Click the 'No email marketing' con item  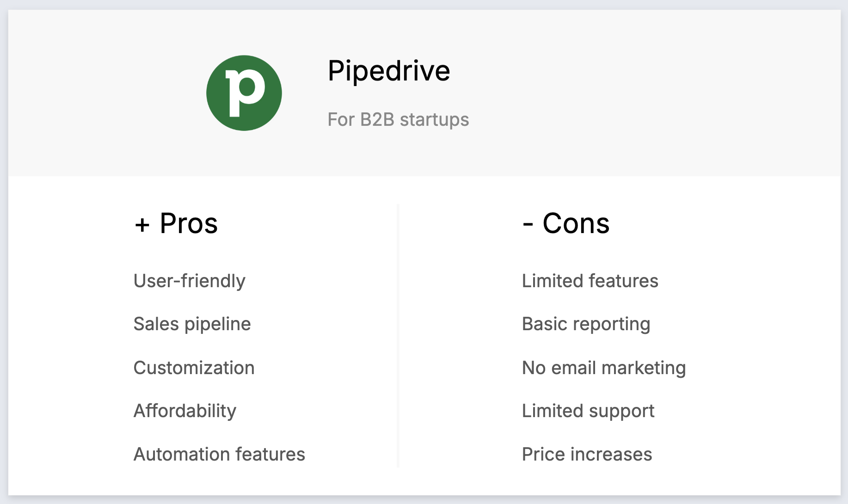(603, 368)
